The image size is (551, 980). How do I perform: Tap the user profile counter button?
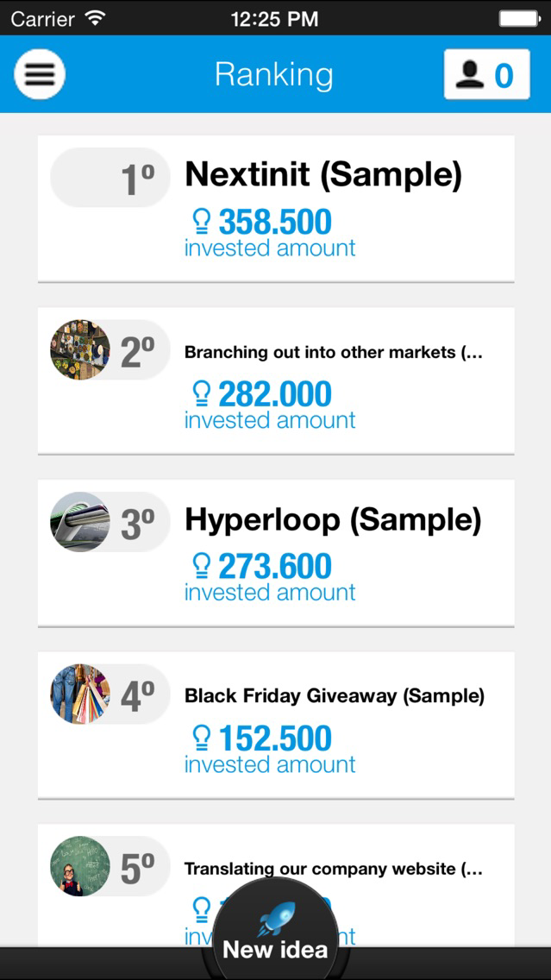point(486,74)
